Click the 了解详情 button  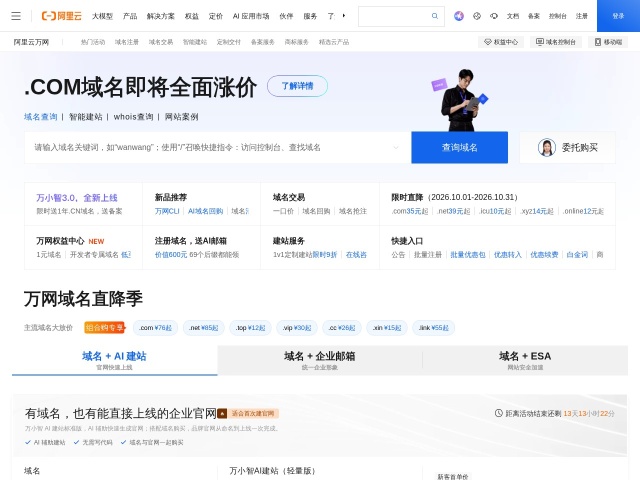tap(297, 86)
